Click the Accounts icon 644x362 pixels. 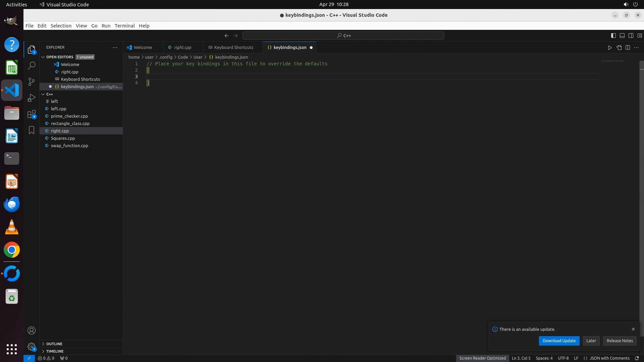point(32,330)
